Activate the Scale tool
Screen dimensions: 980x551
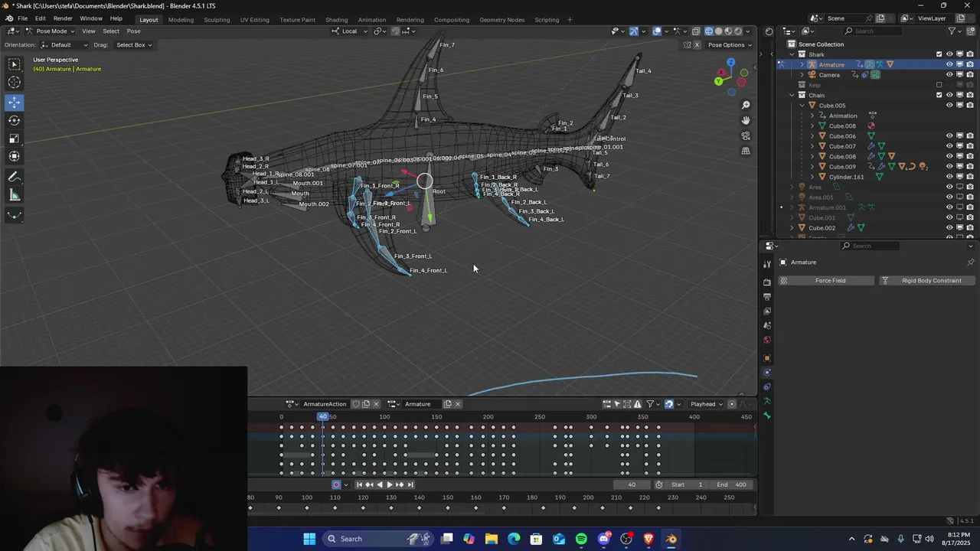tap(14, 139)
